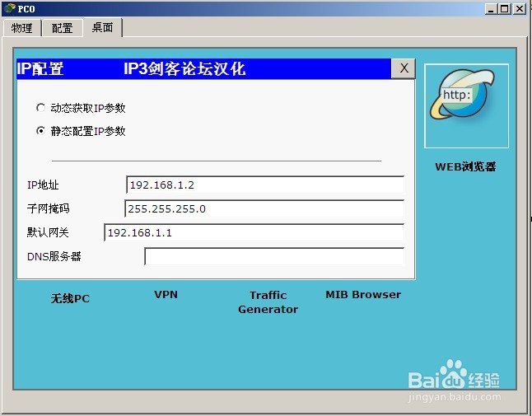Open the 桌面 tab
Screen dimensions: 532x416
click(102, 27)
